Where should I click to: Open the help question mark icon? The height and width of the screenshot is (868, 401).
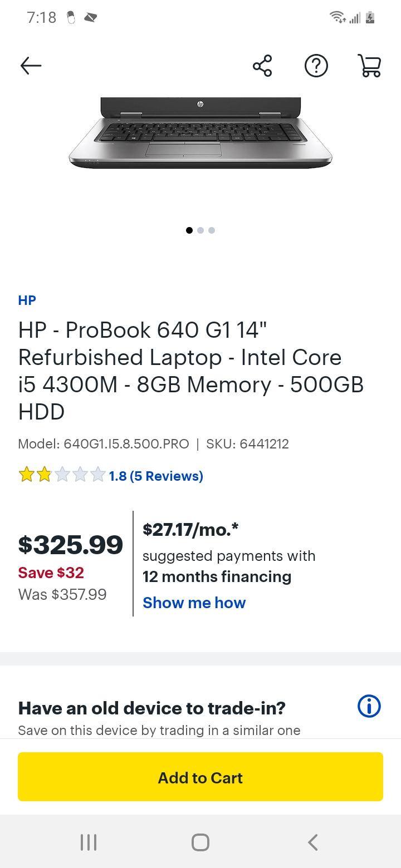pyautogui.click(x=316, y=65)
